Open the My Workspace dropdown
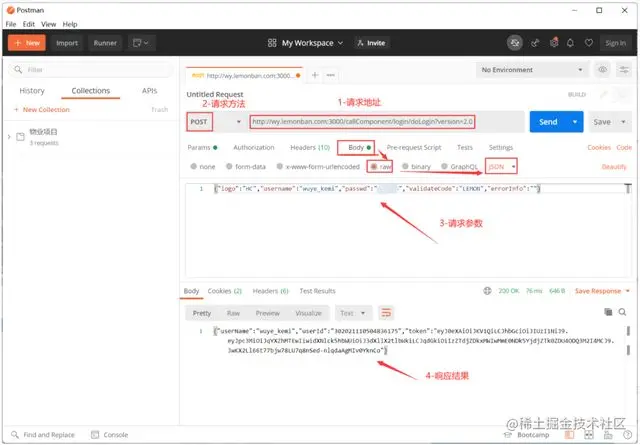The height and width of the screenshot is (445, 640). click(312, 43)
